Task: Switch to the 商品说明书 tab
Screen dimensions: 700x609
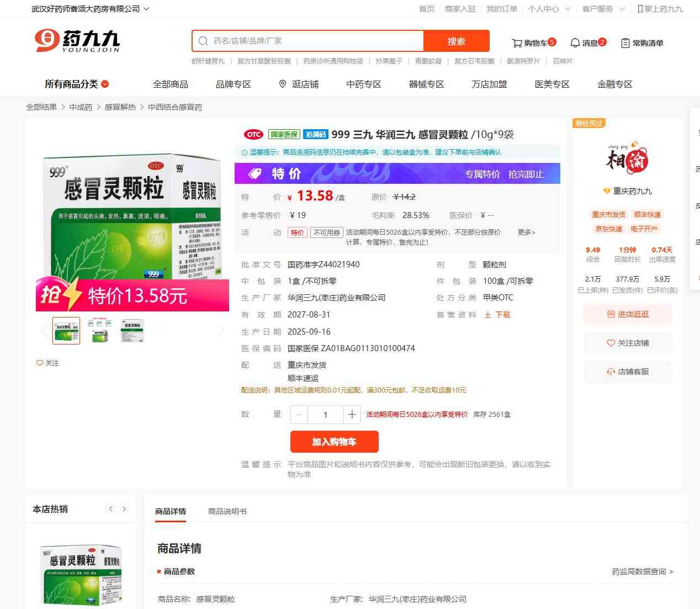Action: coord(227,511)
